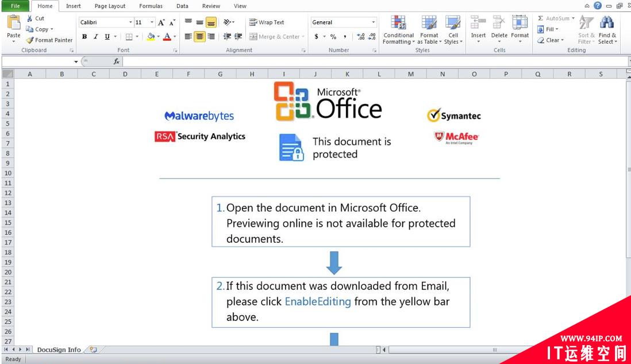This screenshot has height=364, width=631.
Task: Toggle the highlighted Center alignment button
Action: (x=199, y=37)
